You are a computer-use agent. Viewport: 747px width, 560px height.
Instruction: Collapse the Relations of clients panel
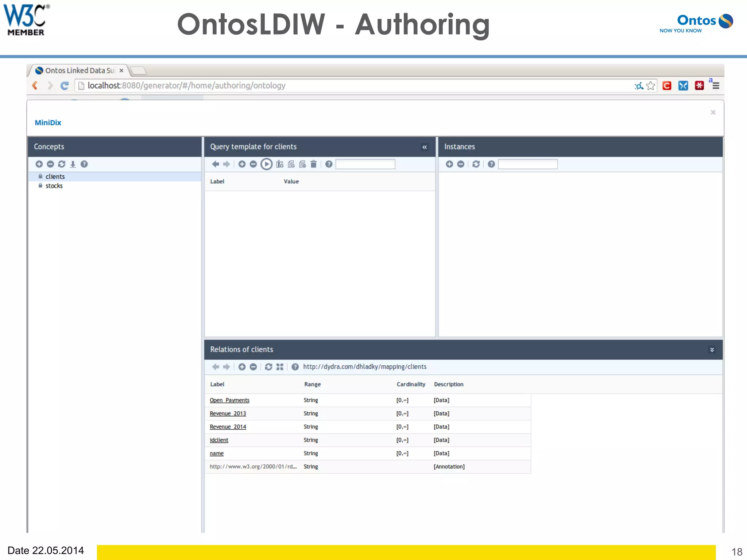coord(712,350)
